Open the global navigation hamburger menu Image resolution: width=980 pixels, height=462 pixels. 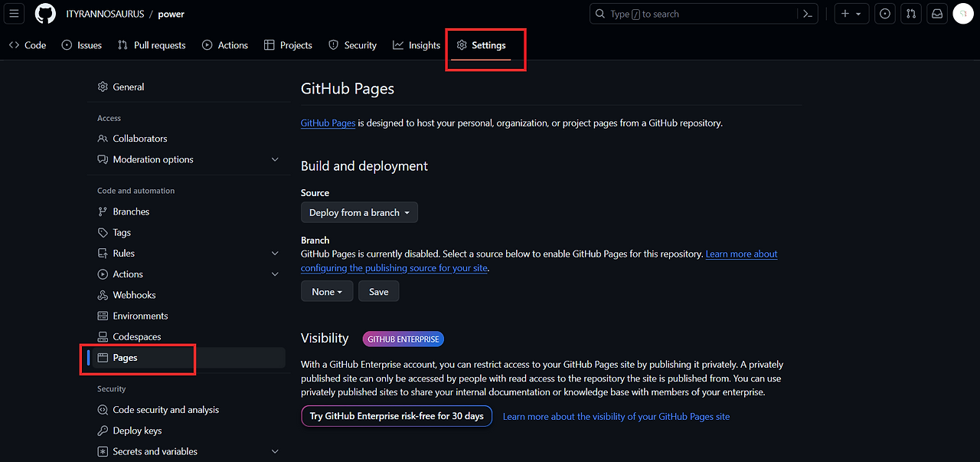pyautogui.click(x=14, y=13)
